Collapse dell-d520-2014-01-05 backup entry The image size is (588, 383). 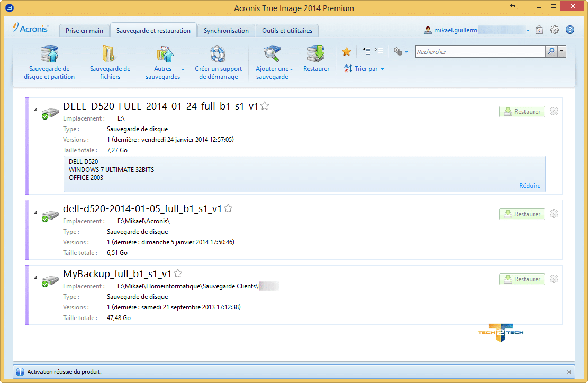[35, 212]
